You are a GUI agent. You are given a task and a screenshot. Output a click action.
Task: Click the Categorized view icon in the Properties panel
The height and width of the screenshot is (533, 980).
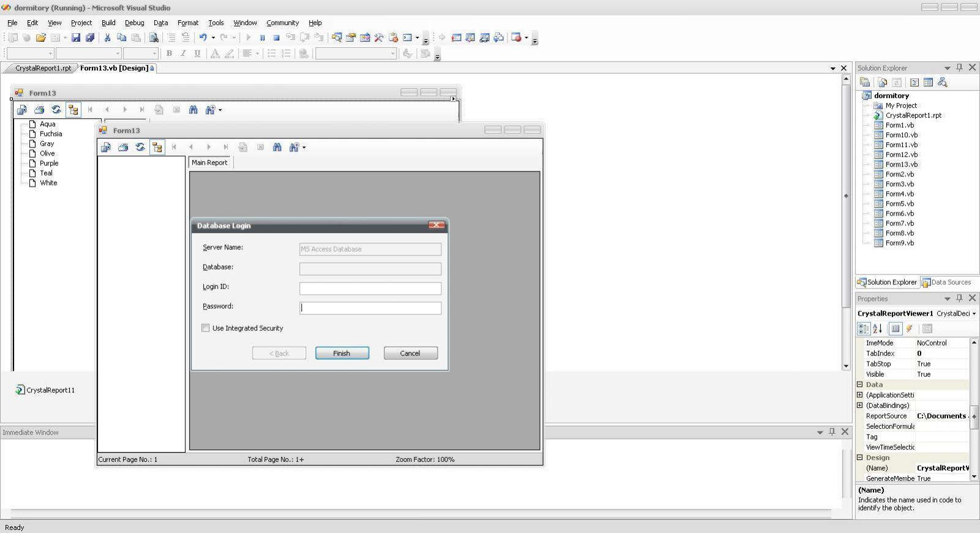[864, 329]
